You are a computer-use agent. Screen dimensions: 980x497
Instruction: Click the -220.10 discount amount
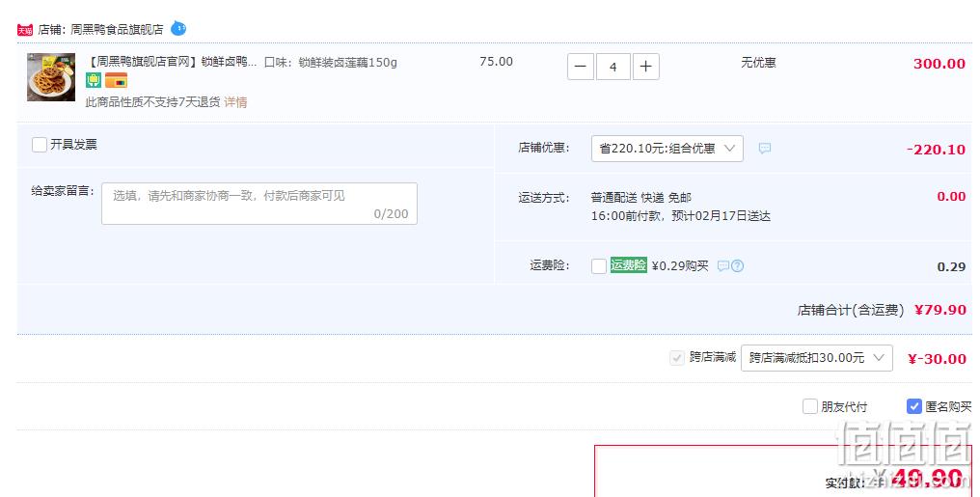tap(937, 150)
